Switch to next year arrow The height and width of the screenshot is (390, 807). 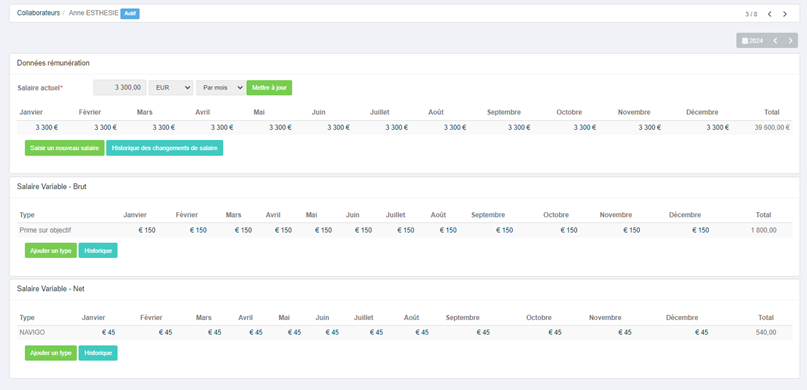coord(791,41)
